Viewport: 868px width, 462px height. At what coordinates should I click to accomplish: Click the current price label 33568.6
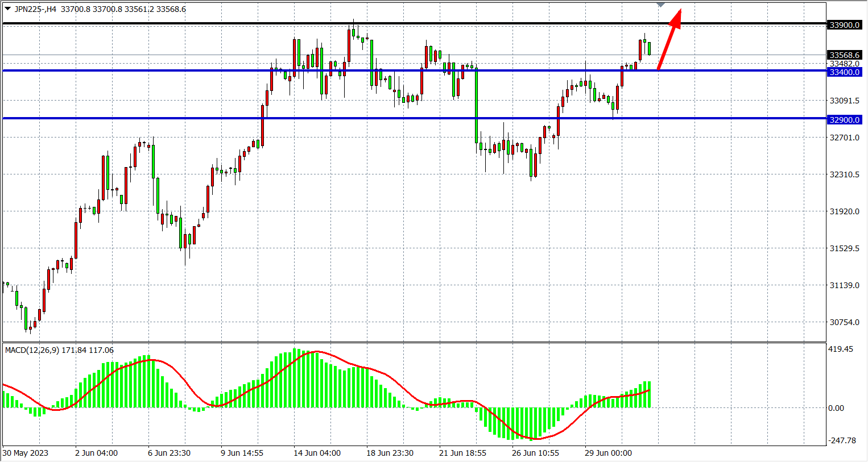(x=845, y=55)
